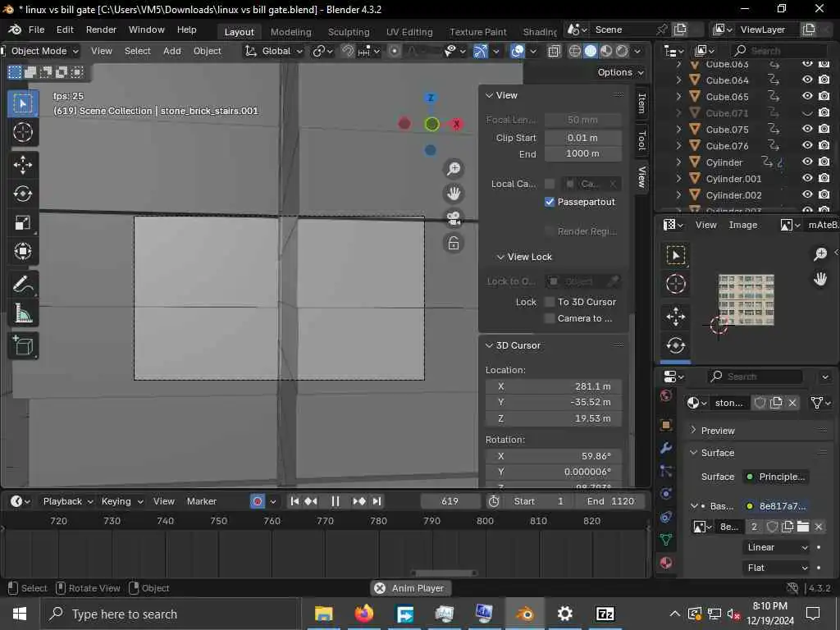The width and height of the screenshot is (840, 630).
Task: Hide Cube.064 with its eye icon
Action: 807,80
